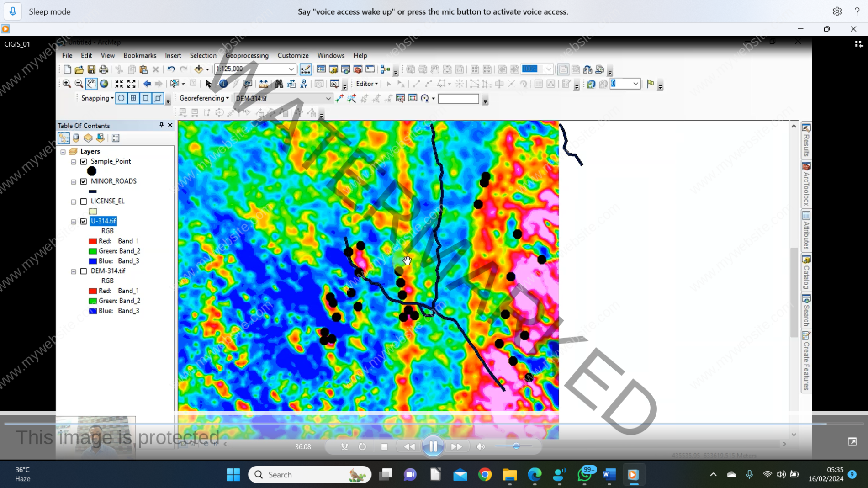Open Microsoft Word from the taskbar
868x488 pixels.
click(x=609, y=475)
